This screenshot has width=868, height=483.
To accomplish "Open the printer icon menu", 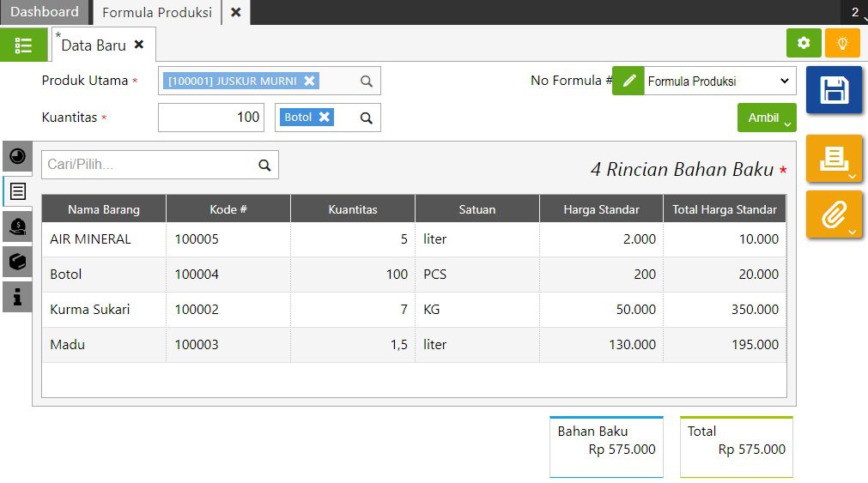I will (834, 158).
